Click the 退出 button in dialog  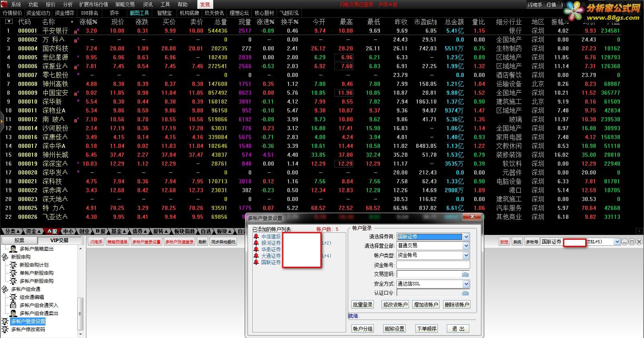[458, 329]
